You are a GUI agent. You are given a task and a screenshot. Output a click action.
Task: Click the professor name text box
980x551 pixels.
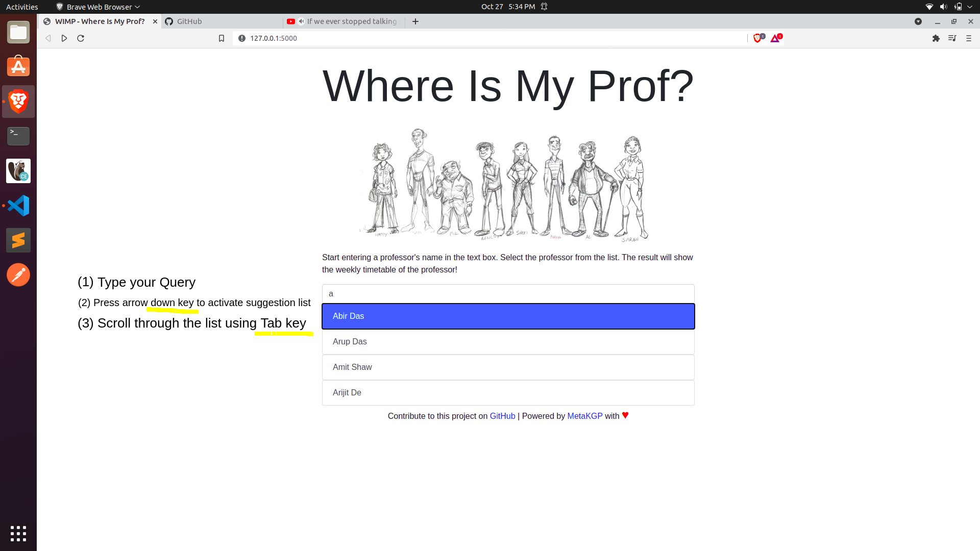[x=508, y=294]
